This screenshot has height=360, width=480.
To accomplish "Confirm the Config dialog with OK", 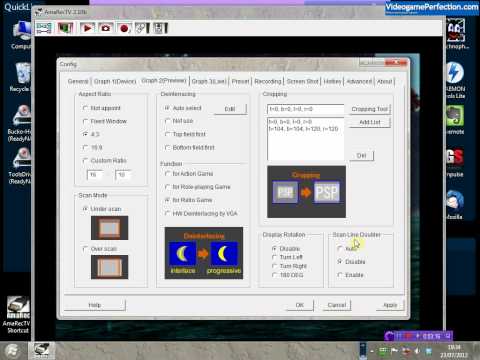I will pos(300,305).
